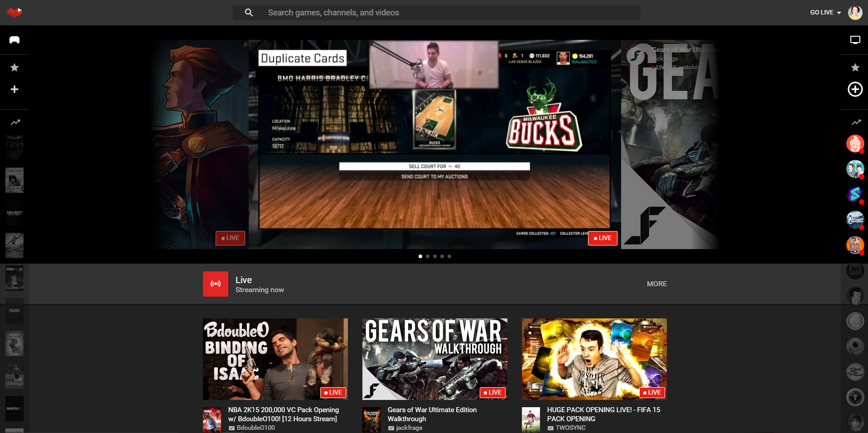The image size is (868, 433).
Task: Select the fourth carousel dot
Action: click(442, 256)
